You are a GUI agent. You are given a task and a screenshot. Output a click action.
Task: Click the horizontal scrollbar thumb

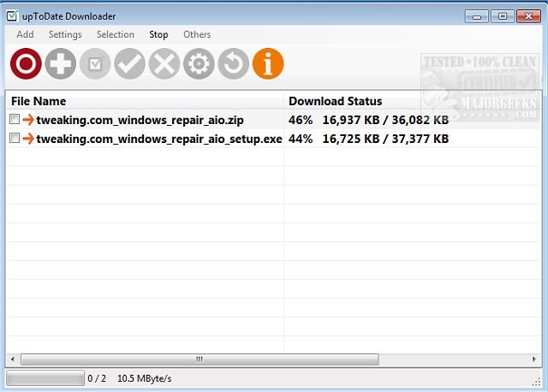pyautogui.click(x=200, y=359)
